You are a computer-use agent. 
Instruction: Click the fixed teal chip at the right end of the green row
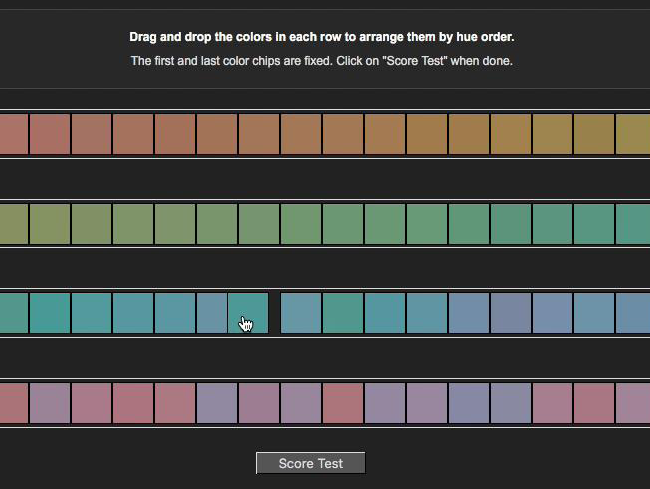[633, 224]
